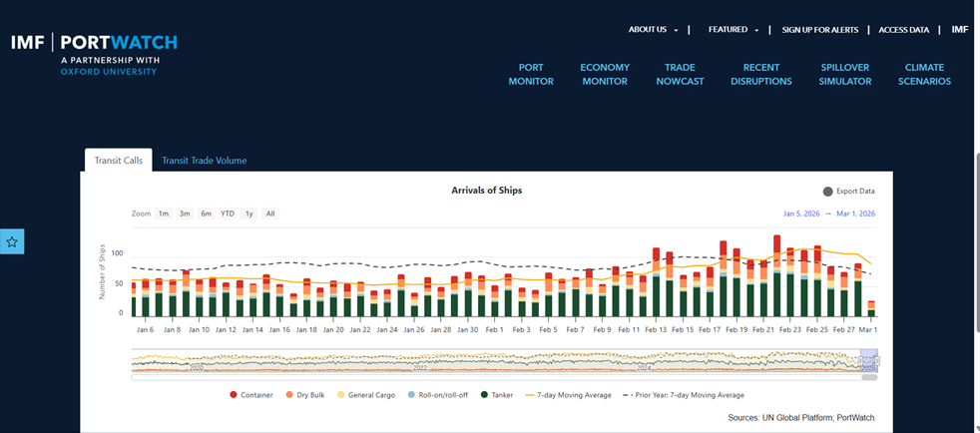Set chart zoom to 1m
The width and height of the screenshot is (980, 433).
[163, 214]
